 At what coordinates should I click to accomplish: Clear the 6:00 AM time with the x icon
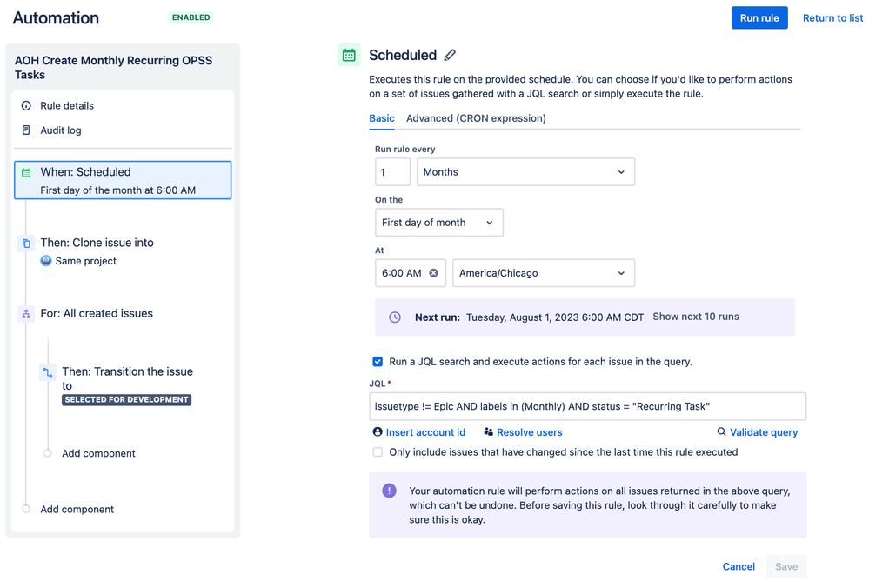tap(433, 272)
